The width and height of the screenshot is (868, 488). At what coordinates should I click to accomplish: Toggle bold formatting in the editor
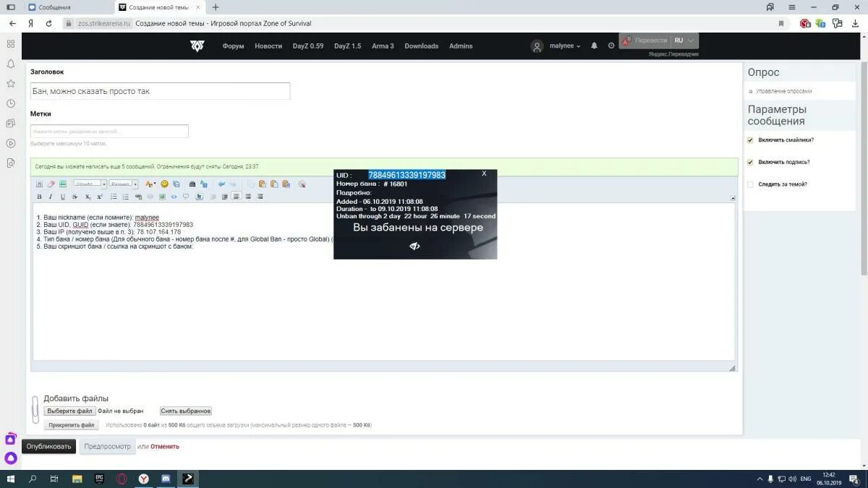coord(39,197)
